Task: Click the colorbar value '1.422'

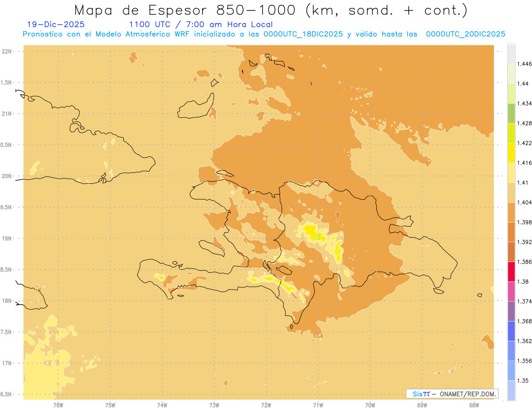Action: click(524, 143)
